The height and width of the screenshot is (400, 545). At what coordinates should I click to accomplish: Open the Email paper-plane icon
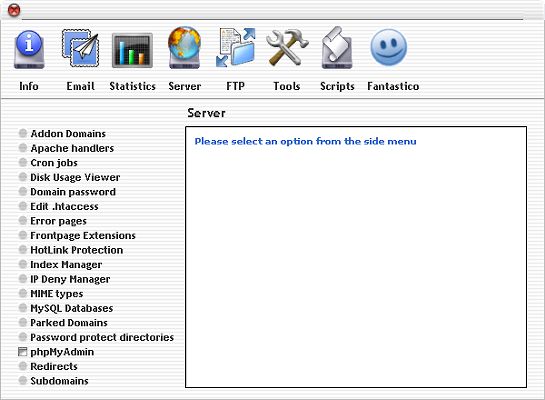click(x=81, y=48)
